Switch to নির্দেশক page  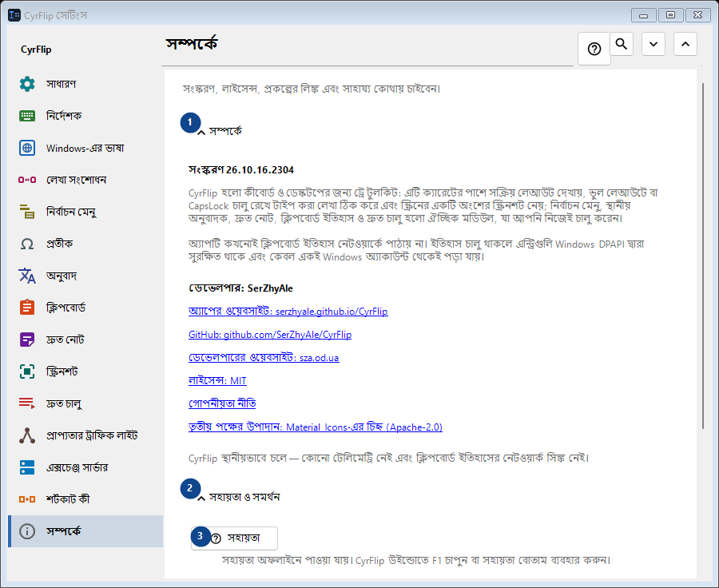pyautogui.click(x=85, y=116)
